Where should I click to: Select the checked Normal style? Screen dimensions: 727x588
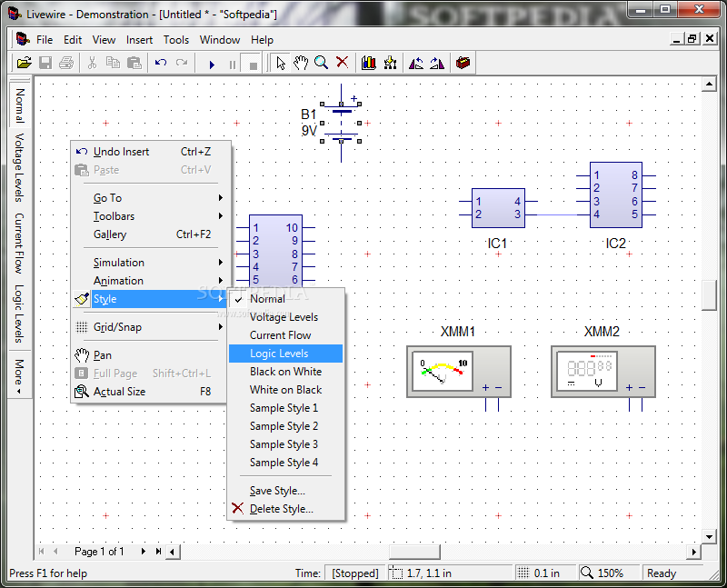click(285, 299)
